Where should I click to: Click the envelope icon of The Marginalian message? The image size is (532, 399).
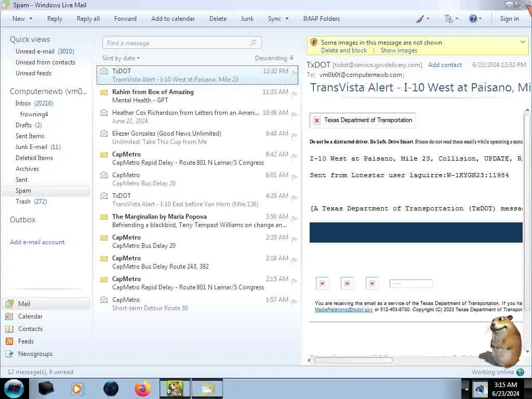pyautogui.click(x=104, y=217)
